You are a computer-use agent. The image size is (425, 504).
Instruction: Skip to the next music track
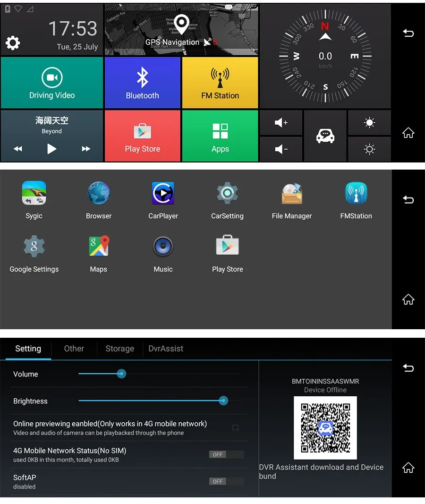86,149
